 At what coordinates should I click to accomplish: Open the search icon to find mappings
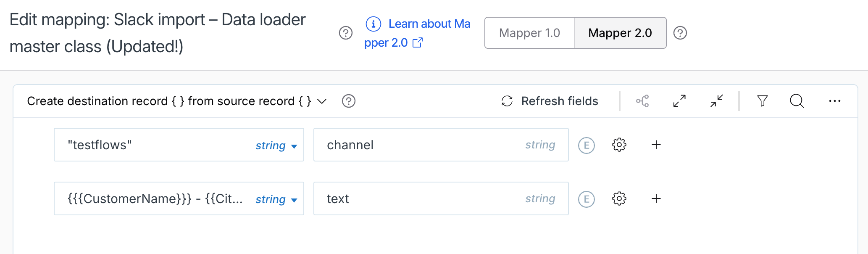tap(797, 101)
